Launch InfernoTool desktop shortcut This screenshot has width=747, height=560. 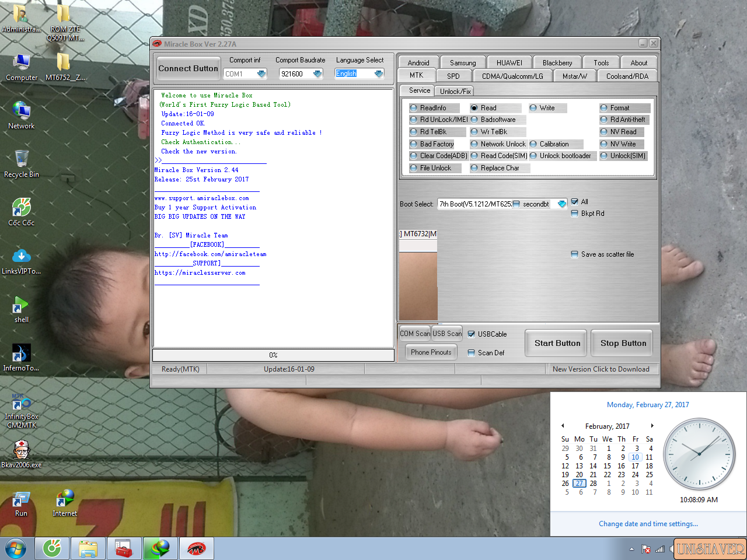tap(22, 357)
